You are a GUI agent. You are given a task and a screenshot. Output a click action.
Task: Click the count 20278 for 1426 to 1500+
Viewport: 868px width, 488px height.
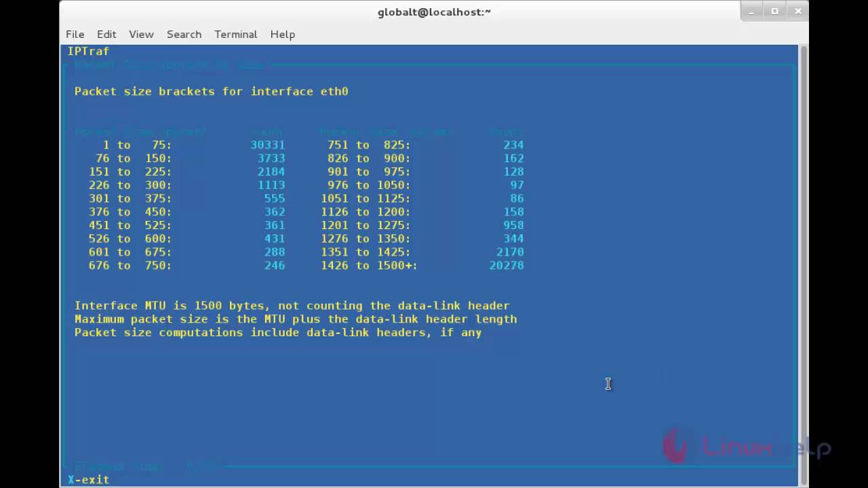click(507, 266)
